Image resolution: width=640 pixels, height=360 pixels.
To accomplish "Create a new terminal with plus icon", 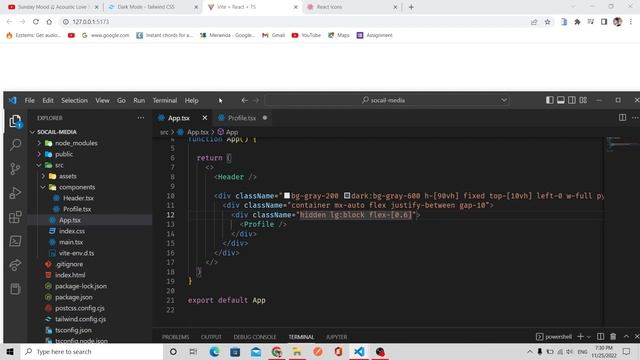I will [580, 337].
